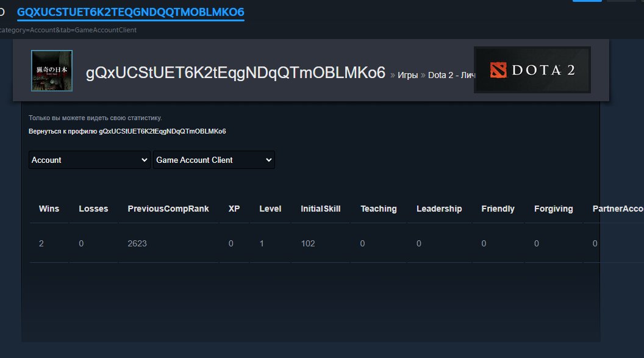Screen dimensions: 644x358
Task: Click the profile avatar thumbnail
Action: point(52,71)
